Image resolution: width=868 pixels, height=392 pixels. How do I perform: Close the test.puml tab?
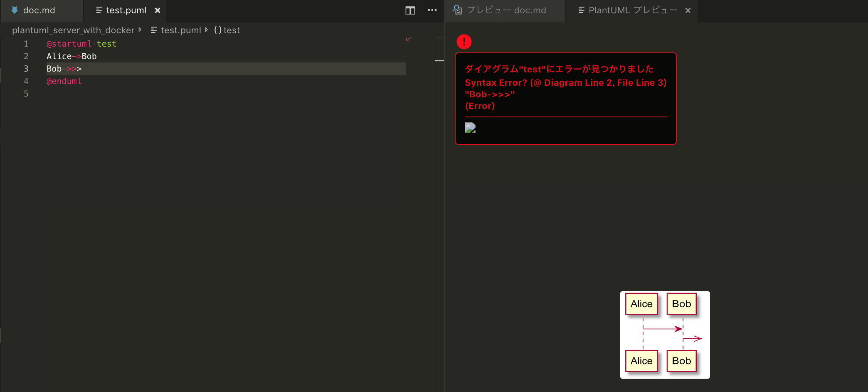[x=157, y=10]
